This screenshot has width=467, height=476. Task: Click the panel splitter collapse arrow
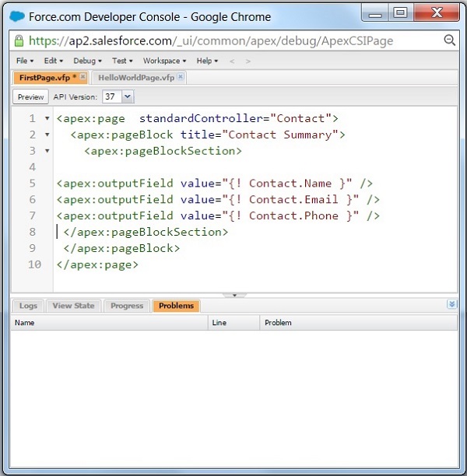coord(234,295)
